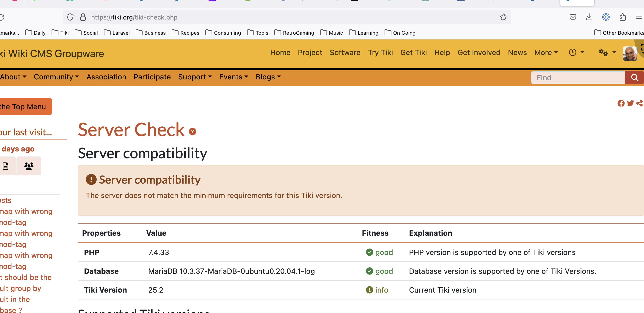This screenshot has width=644, height=313.
Task: Click the 'info' fitness for Tiki Version
Action: [377, 290]
